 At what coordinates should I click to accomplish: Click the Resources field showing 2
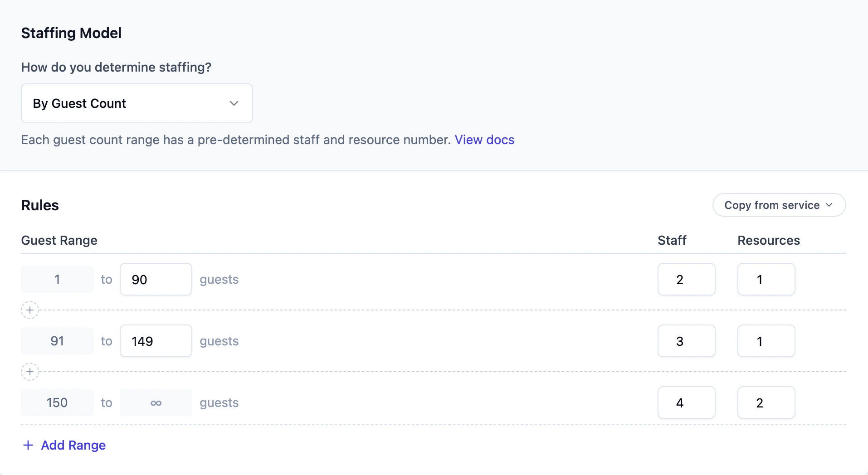pyautogui.click(x=766, y=402)
